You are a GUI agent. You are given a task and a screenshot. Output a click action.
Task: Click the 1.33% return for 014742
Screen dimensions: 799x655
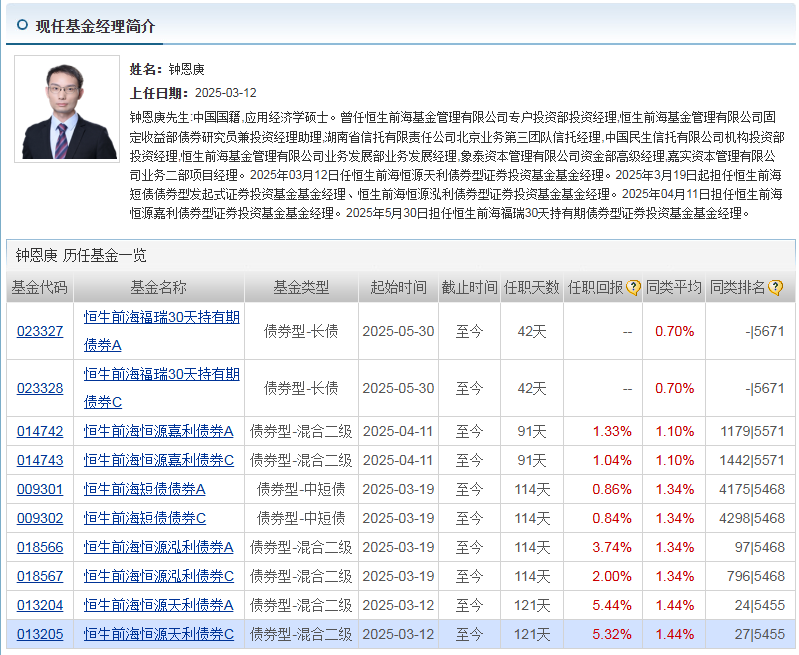pyautogui.click(x=611, y=431)
